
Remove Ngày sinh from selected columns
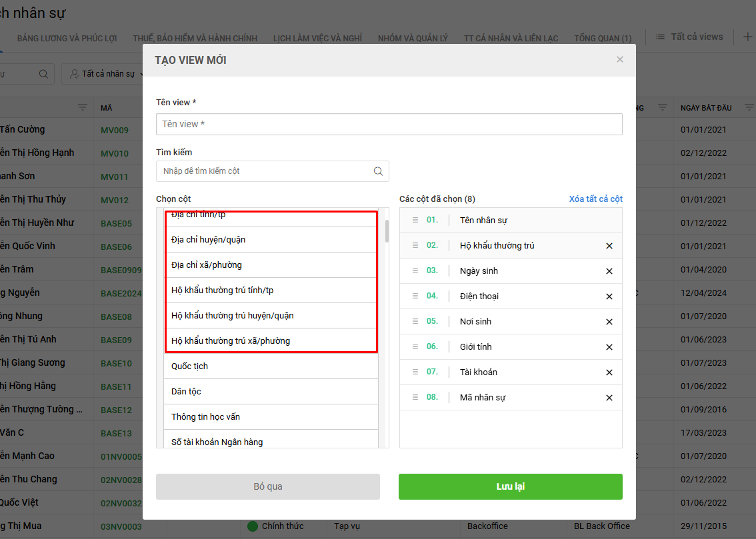pos(609,271)
